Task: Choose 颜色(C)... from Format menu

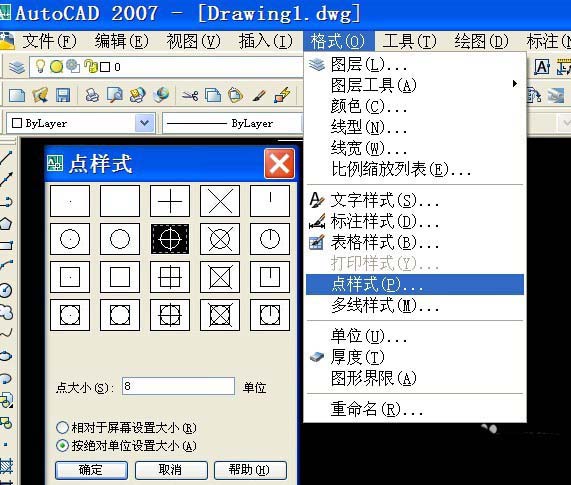Action: tap(415, 107)
